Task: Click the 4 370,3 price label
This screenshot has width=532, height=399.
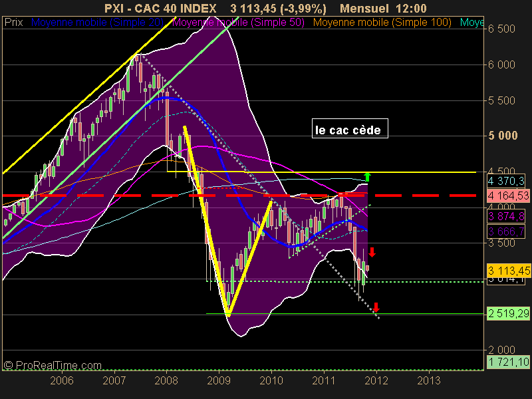Action: pos(506,181)
